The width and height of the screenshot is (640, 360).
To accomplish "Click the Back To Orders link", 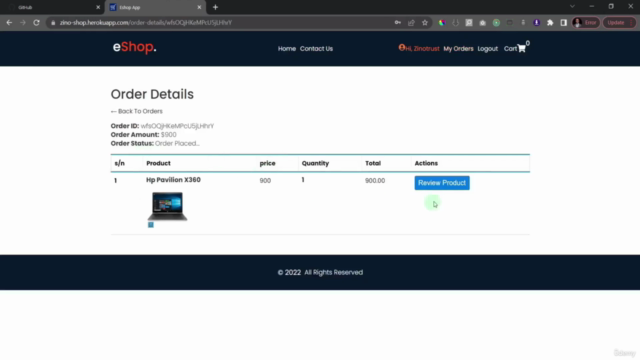I will [136, 111].
